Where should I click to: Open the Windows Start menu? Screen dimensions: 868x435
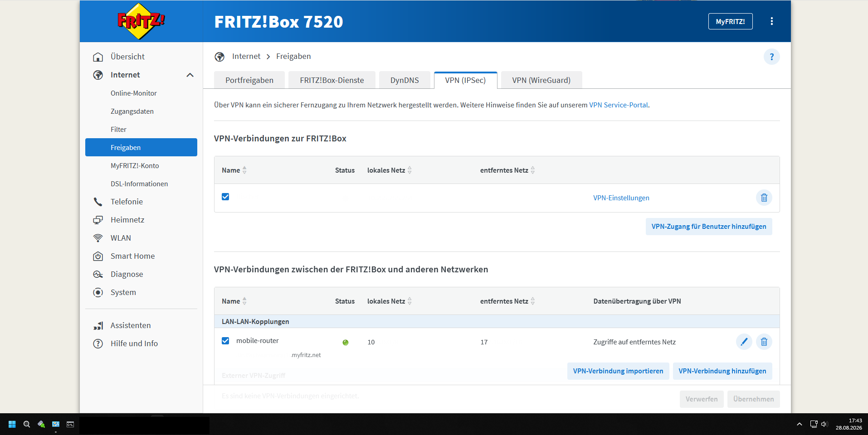[x=12, y=424]
